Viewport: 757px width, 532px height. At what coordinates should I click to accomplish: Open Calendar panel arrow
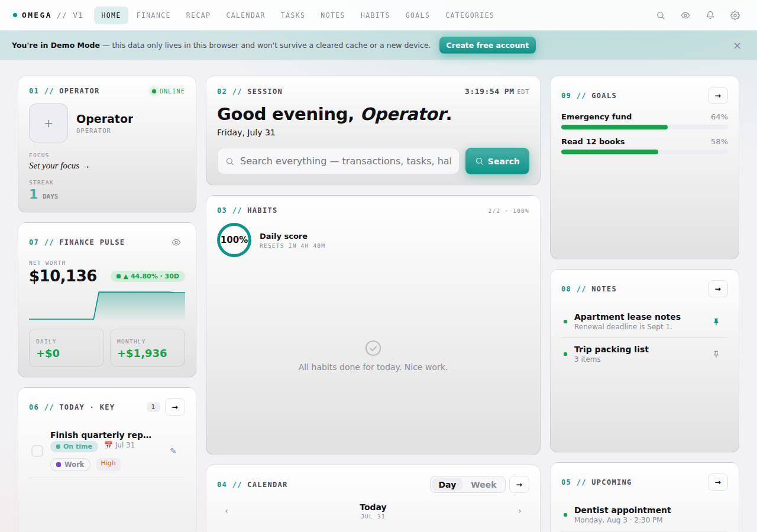(519, 485)
